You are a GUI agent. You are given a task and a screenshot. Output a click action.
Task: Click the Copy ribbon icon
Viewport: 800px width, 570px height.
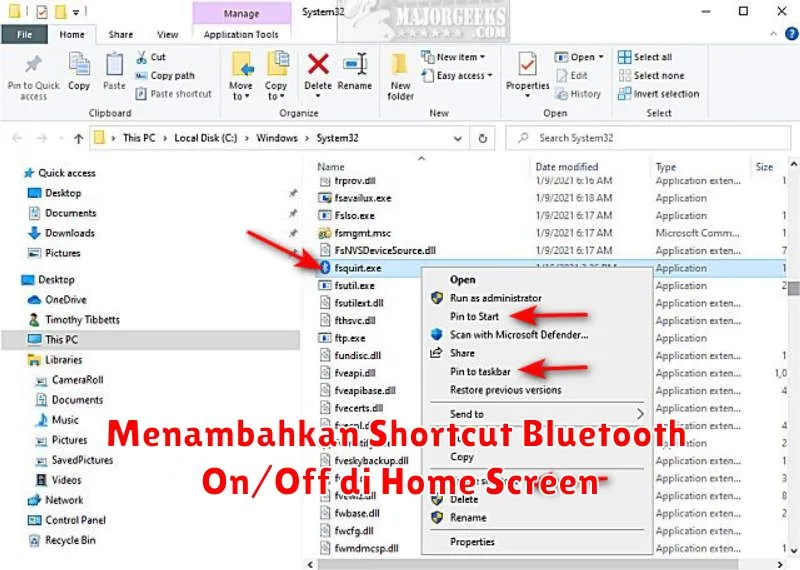[x=79, y=65]
